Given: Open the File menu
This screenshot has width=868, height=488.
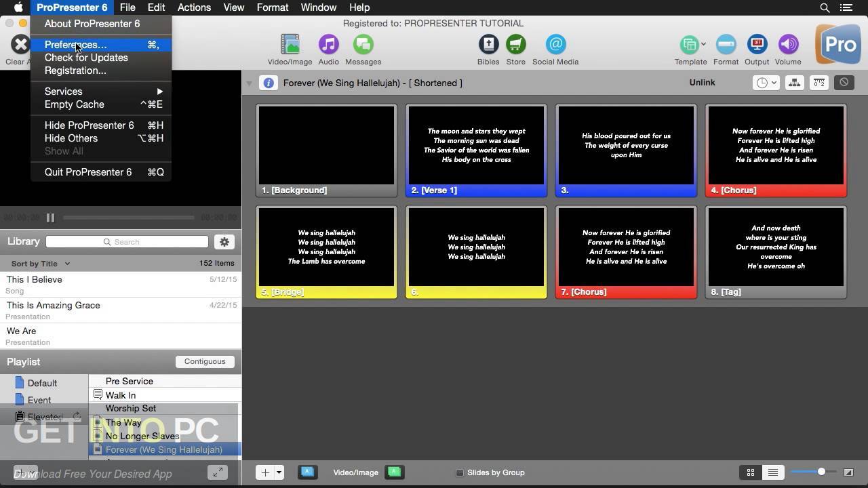Looking at the screenshot, I should point(127,7).
